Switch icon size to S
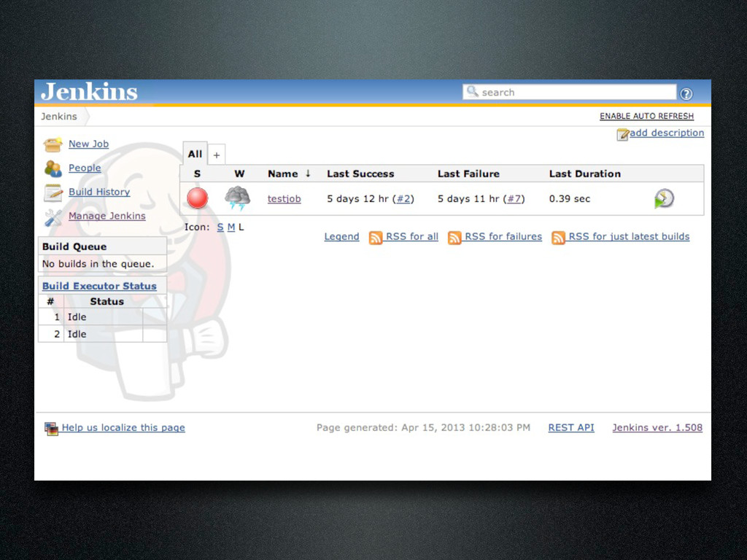Screen dimensions: 747x560 [220, 227]
